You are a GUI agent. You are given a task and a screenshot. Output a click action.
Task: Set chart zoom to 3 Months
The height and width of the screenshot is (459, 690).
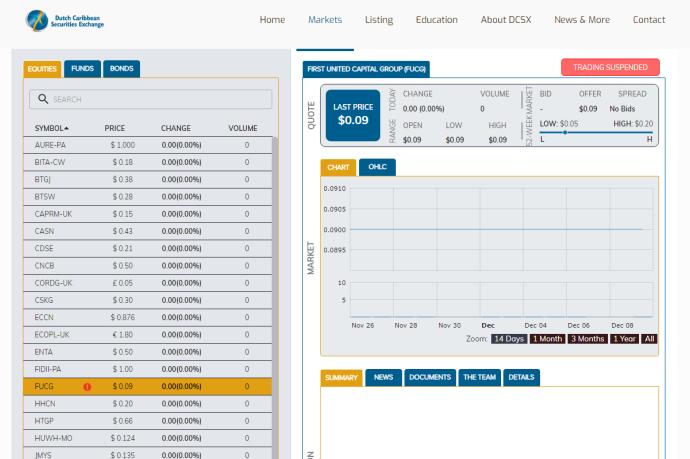click(x=587, y=339)
